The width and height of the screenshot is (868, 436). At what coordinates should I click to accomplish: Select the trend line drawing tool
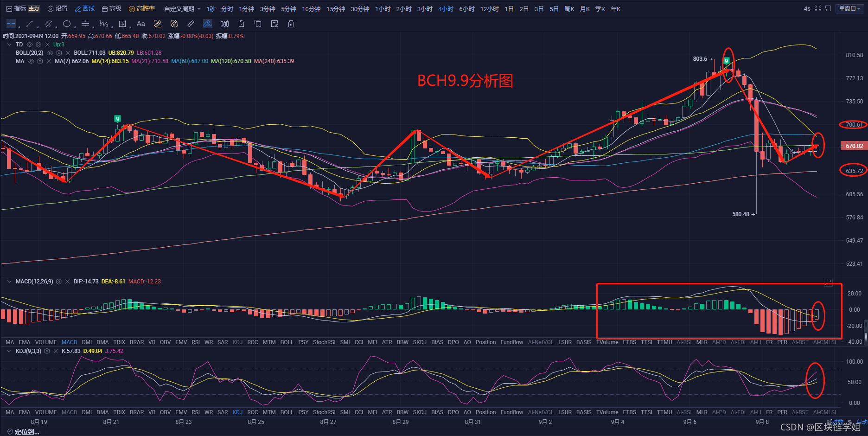[x=30, y=24]
